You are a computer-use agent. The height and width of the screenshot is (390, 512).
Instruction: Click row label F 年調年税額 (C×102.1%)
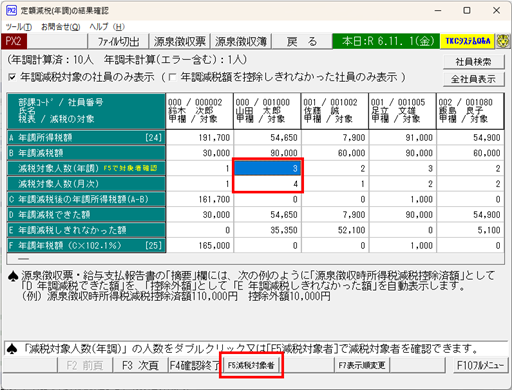(86, 245)
